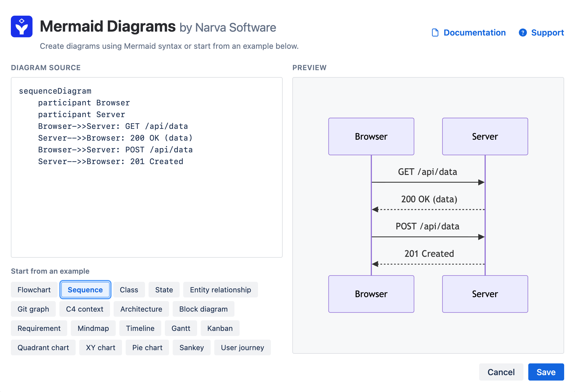This screenshot has width=575, height=392.
Task: Save the diagram
Action: [x=546, y=372]
